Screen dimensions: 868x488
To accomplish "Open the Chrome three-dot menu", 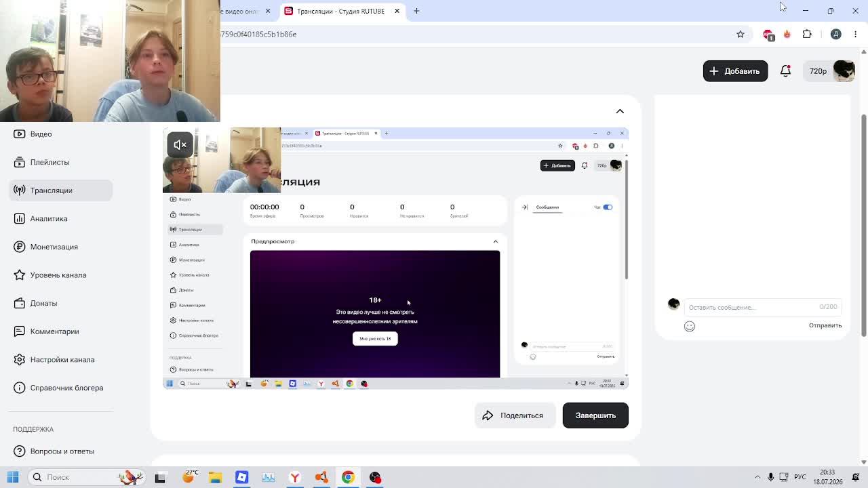I will coord(855,34).
